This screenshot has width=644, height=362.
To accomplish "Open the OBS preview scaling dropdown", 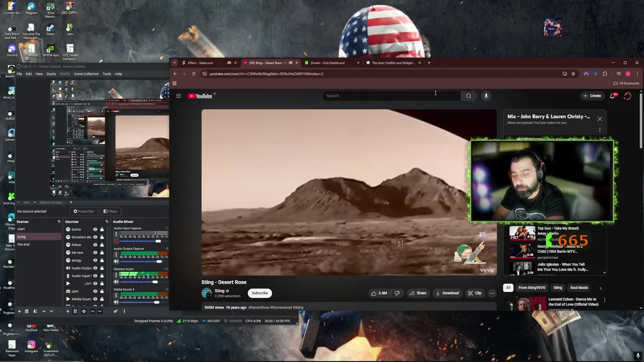I will pyautogui.click(x=71, y=202).
